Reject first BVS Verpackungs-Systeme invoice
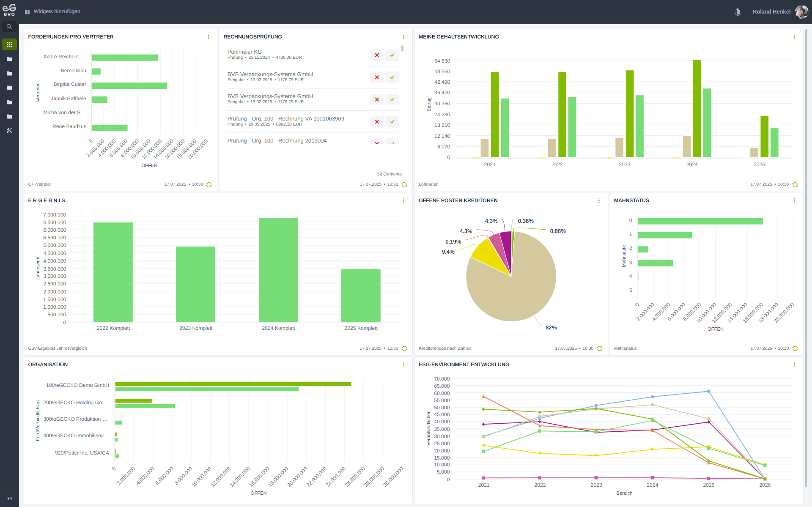The height and width of the screenshot is (507, 812). [x=377, y=77]
